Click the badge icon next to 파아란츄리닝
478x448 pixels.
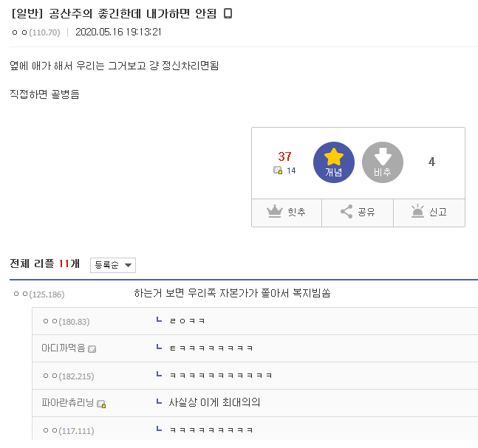(101, 403)
